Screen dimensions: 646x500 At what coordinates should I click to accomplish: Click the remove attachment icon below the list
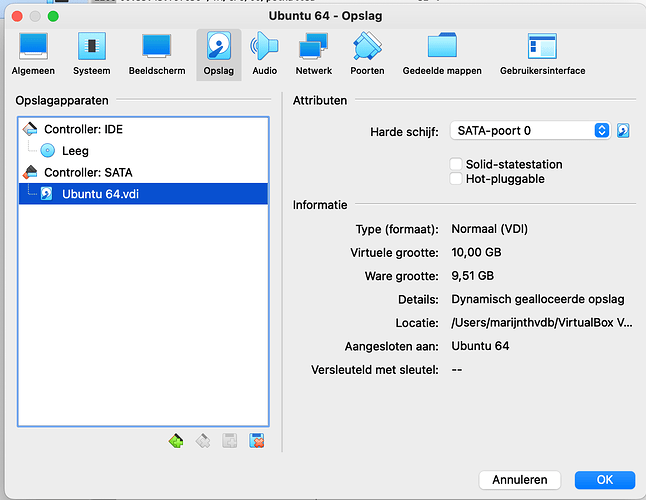pos(256,439)
